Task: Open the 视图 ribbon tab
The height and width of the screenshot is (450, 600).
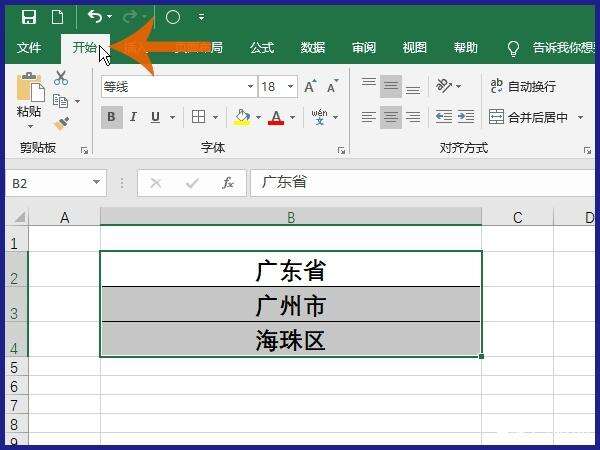Action: click(414, 48)
